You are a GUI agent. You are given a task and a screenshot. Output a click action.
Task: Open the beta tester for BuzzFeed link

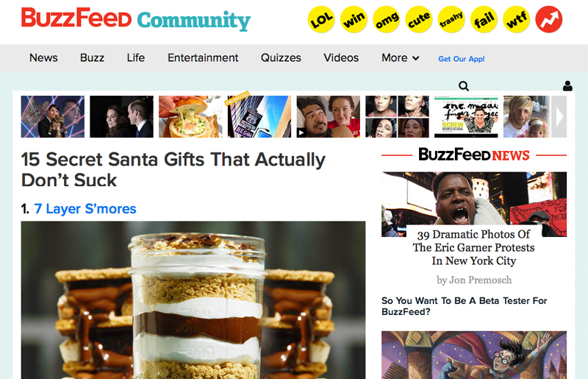465,306
